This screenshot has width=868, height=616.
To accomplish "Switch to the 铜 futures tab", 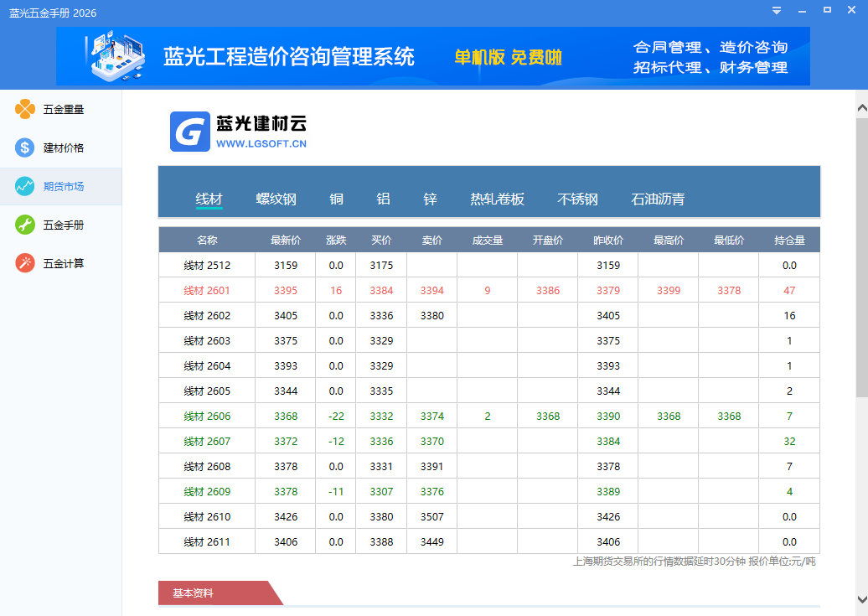I will click(x=337, y=199).
